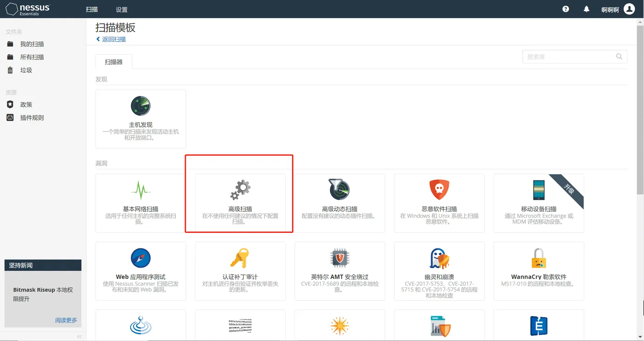Open the notifications bell

coord(586,9)
